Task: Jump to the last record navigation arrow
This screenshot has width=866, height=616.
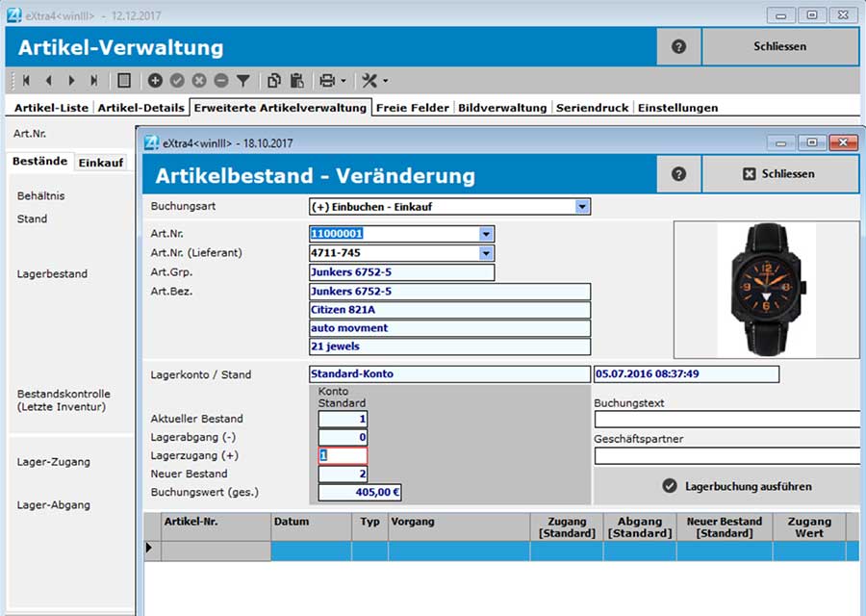Action: 94,80
